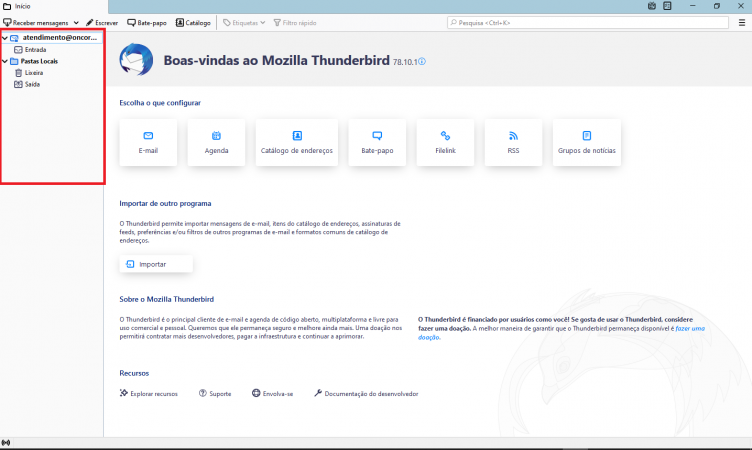Open the Envolva-se link
This screenshot has height=450, width=752.
point(272,393)
